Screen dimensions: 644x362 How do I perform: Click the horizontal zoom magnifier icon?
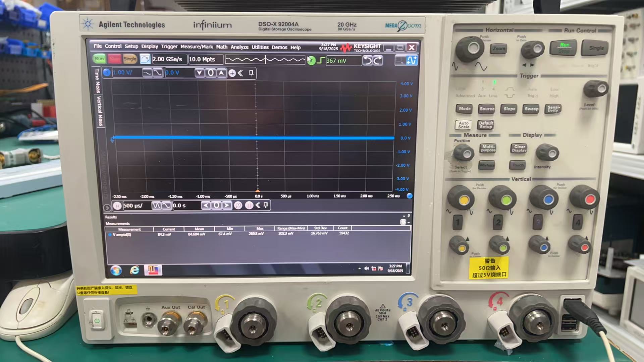(238, 205)
